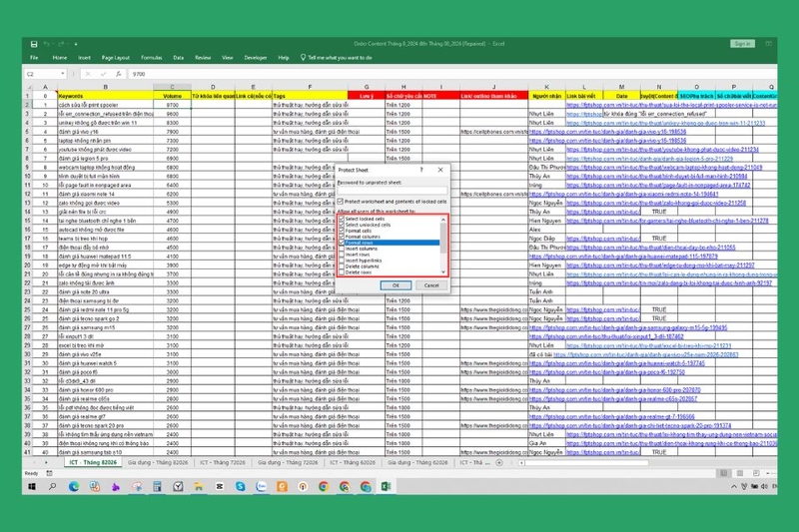Redo action in Quick Access toolbar

click(x=61, y=44)
